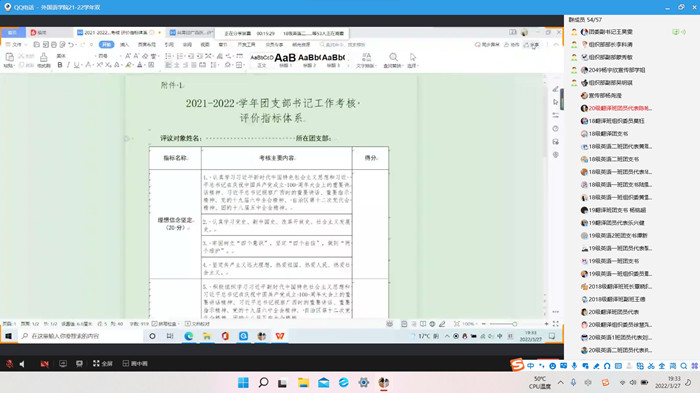Screen dimensions: 700x393
Task: Open the 视图 ribbon tab
Action: (204, 45)
